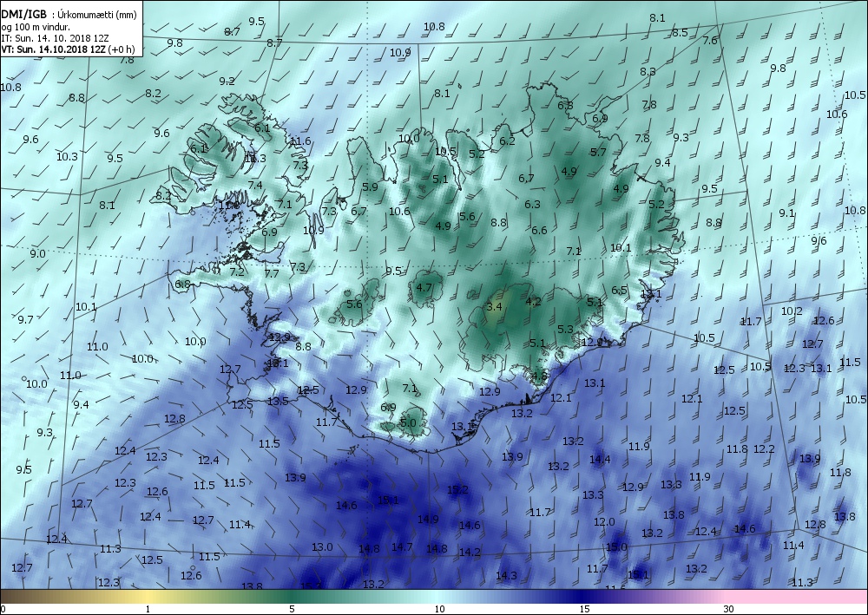Click the color scale tick labeled 1
The height and width of the screenshot is (615, 868).
click(148, 609)
